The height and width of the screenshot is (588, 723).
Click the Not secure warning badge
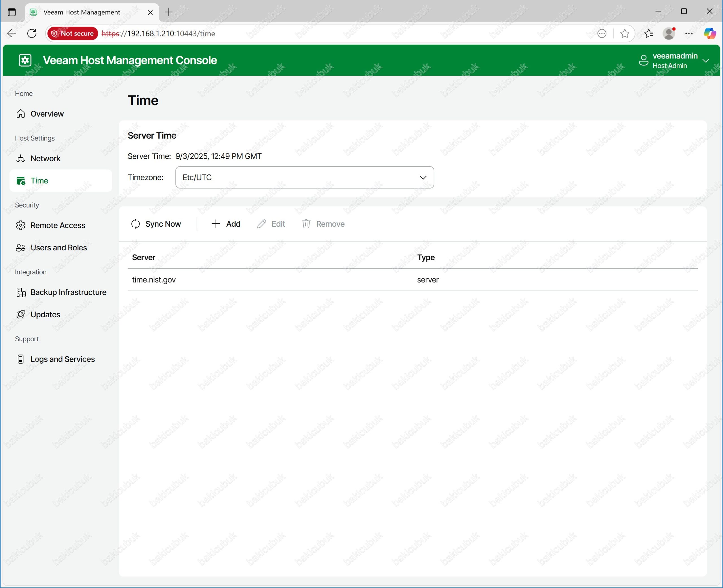(x=73, y=34)
